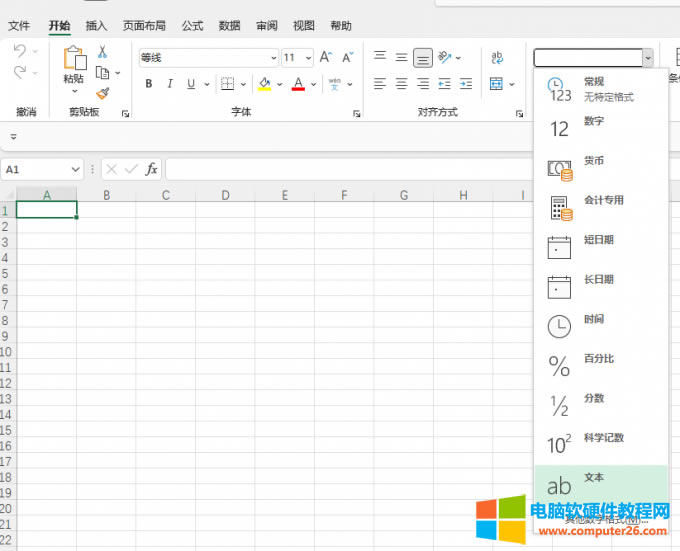Toggle Underline formatting

(191, 84)
